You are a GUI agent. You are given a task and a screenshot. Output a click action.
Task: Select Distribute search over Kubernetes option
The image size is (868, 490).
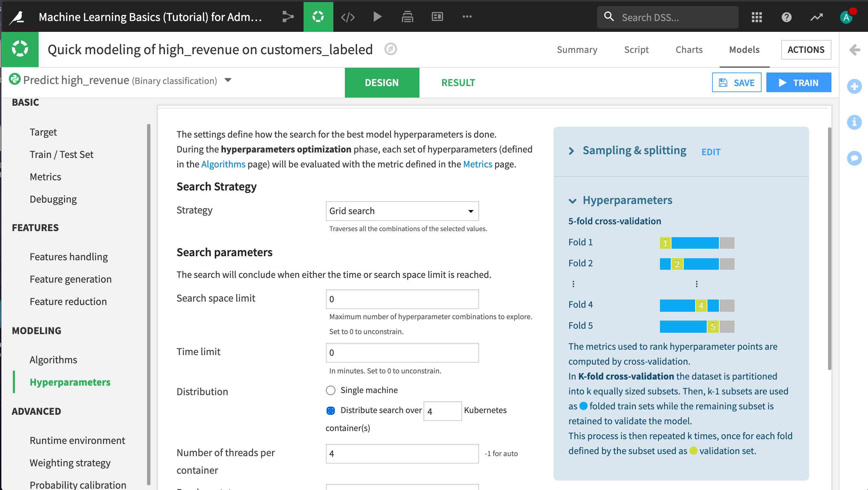pyautogui.click(x=331, y=411)
